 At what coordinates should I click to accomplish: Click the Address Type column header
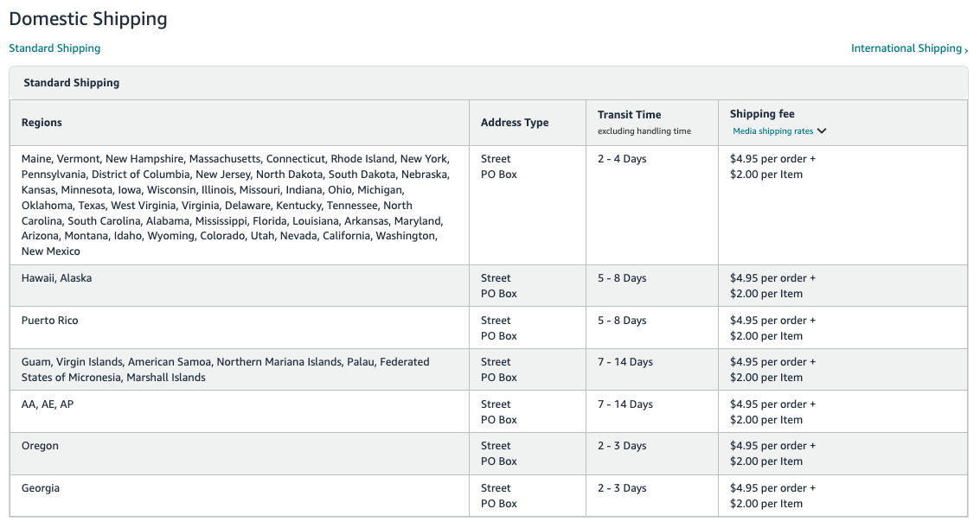point(528,123)
